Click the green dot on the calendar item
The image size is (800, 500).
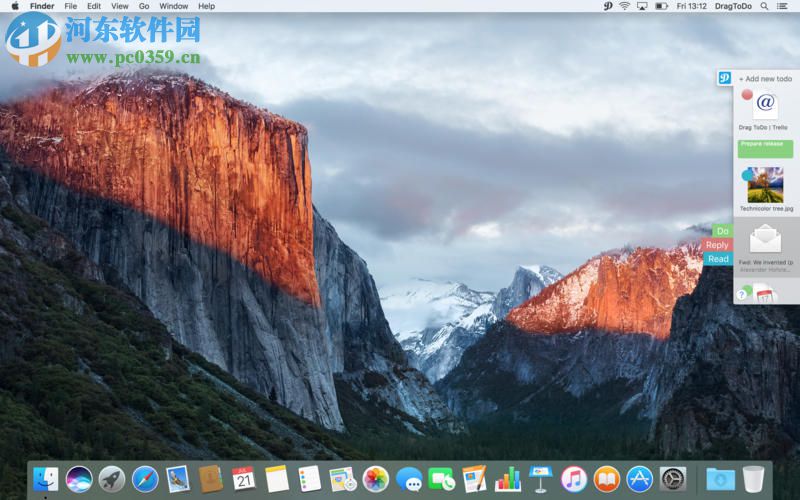[x=747, y=290]
